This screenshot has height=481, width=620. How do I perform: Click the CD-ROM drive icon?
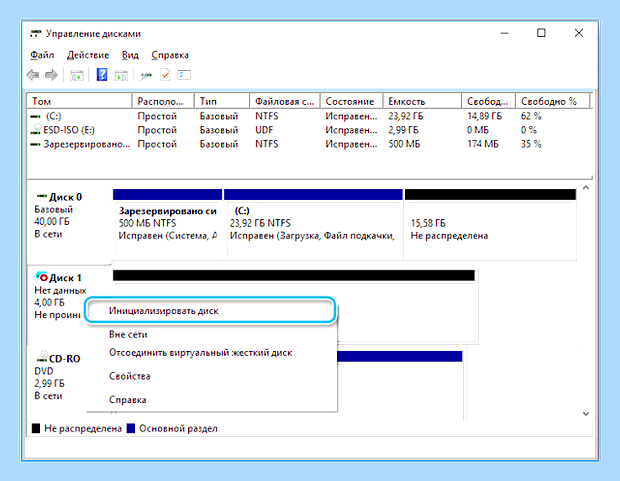(x=42, y=357)
